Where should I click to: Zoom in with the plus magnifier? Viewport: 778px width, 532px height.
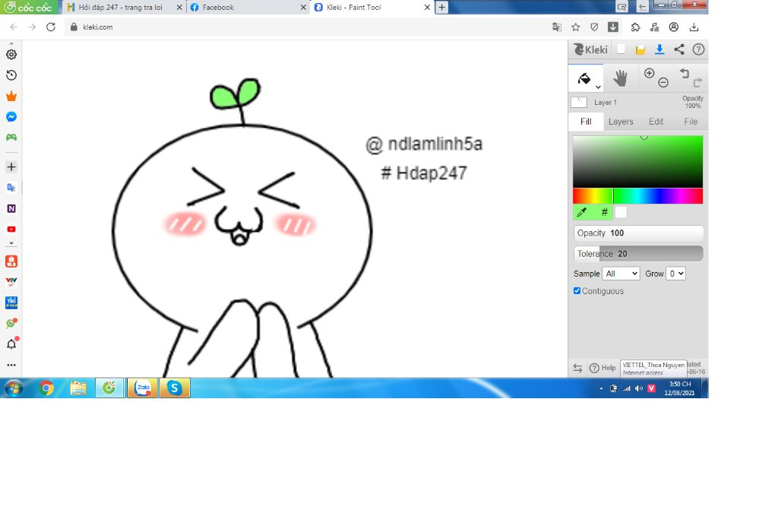(649, 74)
